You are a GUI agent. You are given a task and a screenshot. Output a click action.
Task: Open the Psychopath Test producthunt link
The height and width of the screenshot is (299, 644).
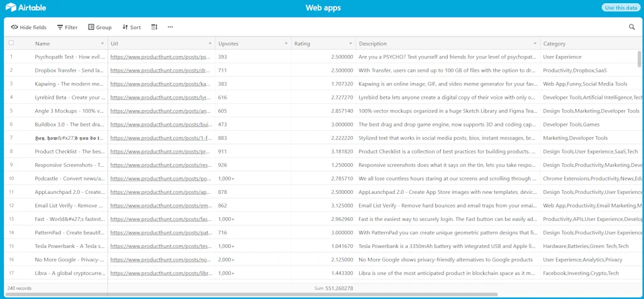tap(160, 57)
